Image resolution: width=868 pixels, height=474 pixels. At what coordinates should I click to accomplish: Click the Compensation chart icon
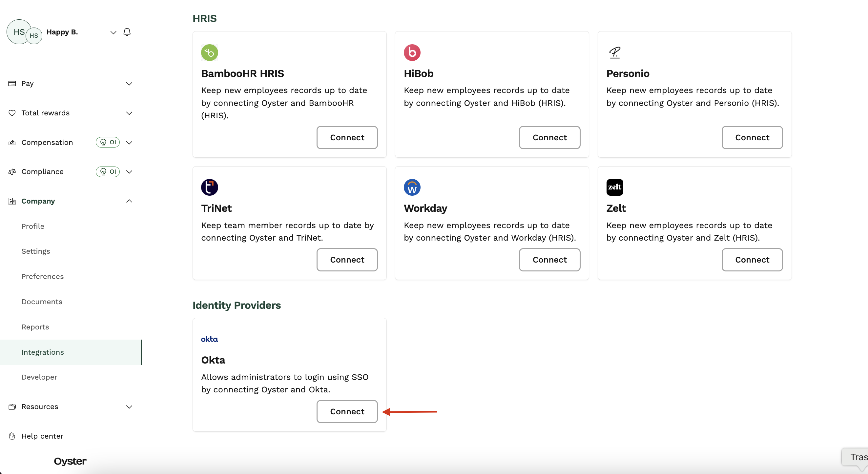[12, 143]
